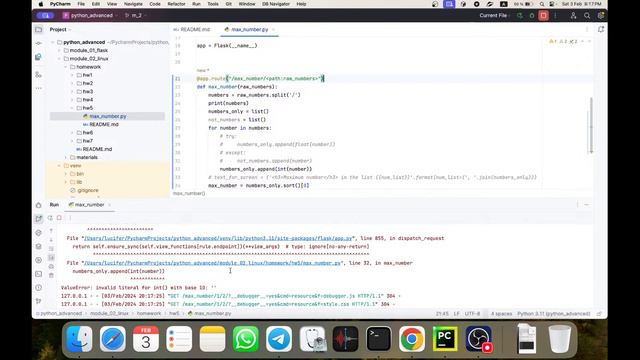The height and width of the screenshot is (360, 640).
Task: Click the red Stop button in toolbar
Action: coord(543,16)
